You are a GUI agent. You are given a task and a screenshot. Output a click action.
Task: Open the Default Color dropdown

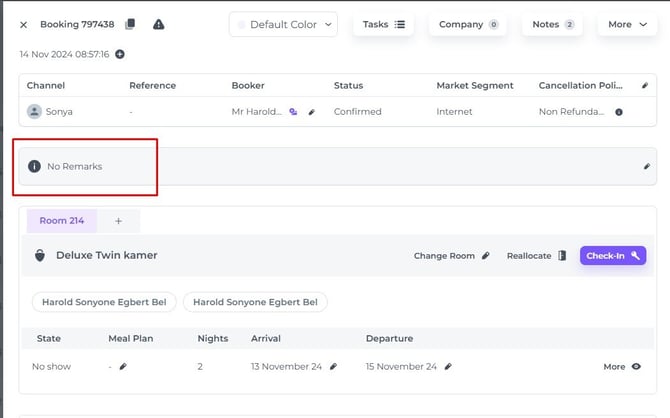click(283, 24)
